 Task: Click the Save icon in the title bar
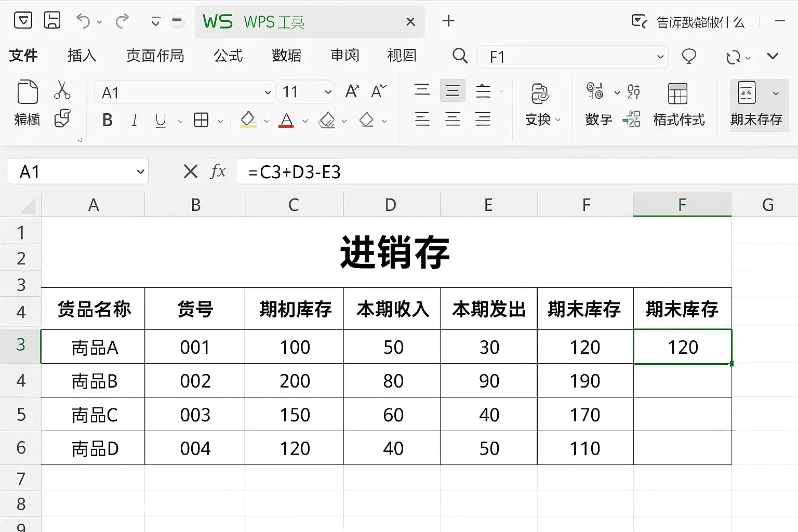tap(52, 20)
